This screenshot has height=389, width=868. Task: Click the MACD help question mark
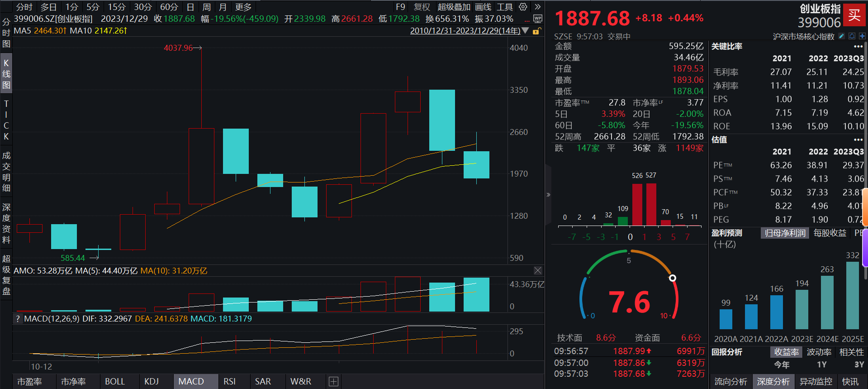[18, 319]
